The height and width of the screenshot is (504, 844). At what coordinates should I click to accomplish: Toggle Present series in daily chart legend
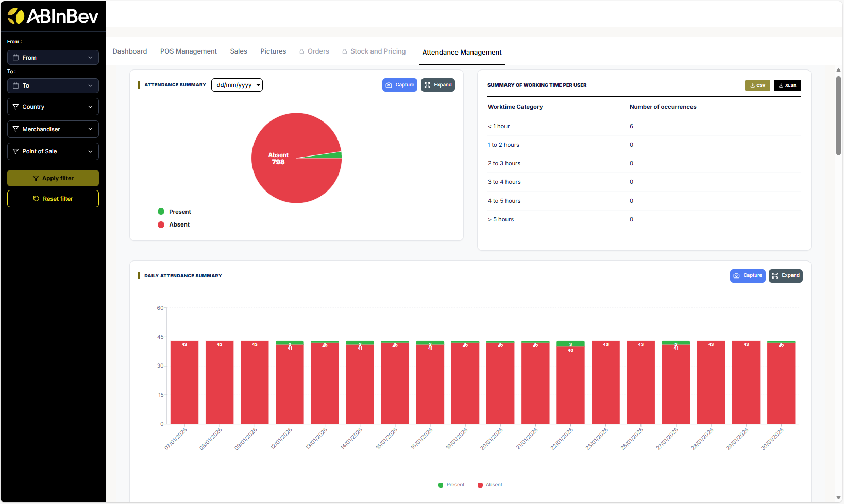pyautogui.click(x=451, y=485)
